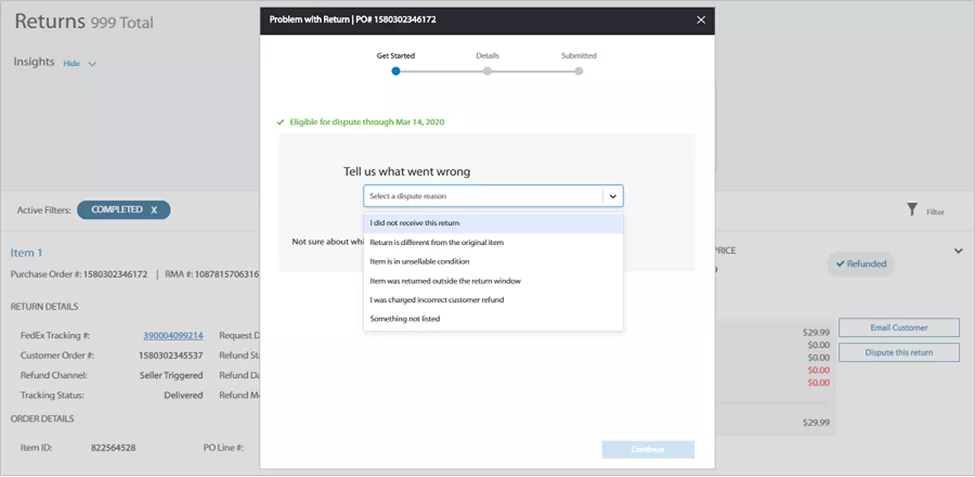Click the Submitted step indicator dot
The height and width of the screenshot is (477, 975).
[579, 71]
